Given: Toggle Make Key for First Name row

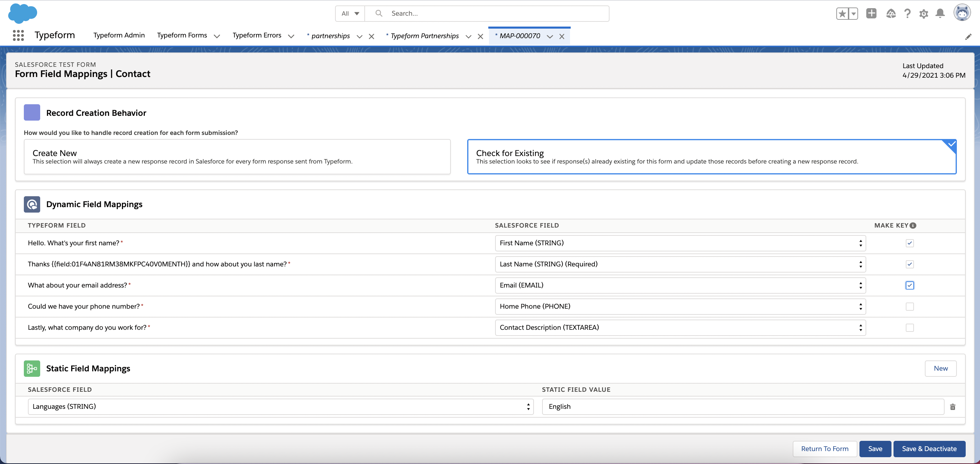Looking at the screenshot, I should (910, 243).
